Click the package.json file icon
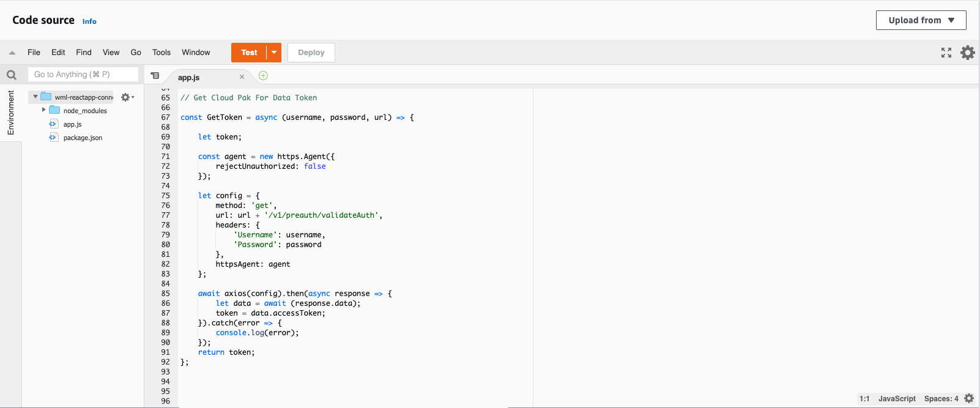980x408 pixels. pyautogui.click(x=53, y=137)
